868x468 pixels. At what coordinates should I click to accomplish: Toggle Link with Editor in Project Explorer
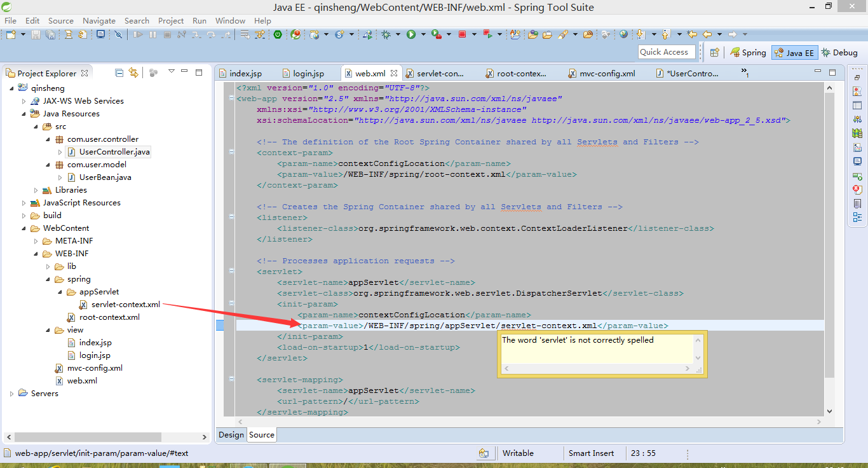coord(133,72)
